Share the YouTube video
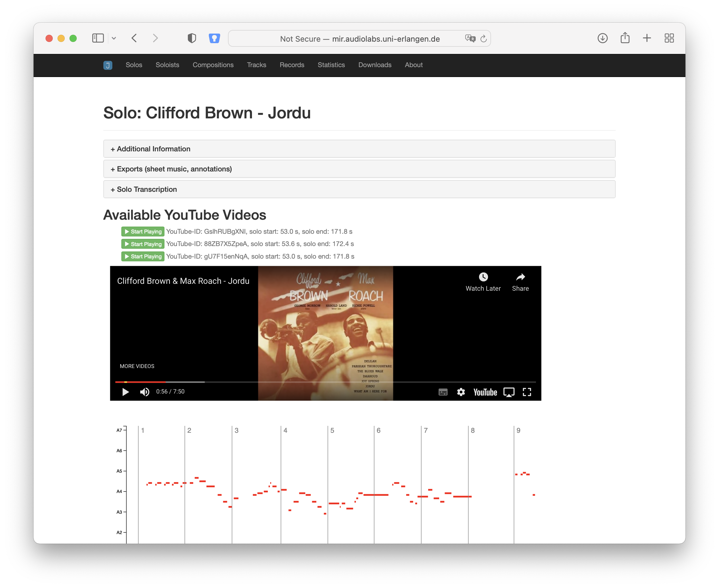This screenshot has height=588, width=719. (520, 282)
